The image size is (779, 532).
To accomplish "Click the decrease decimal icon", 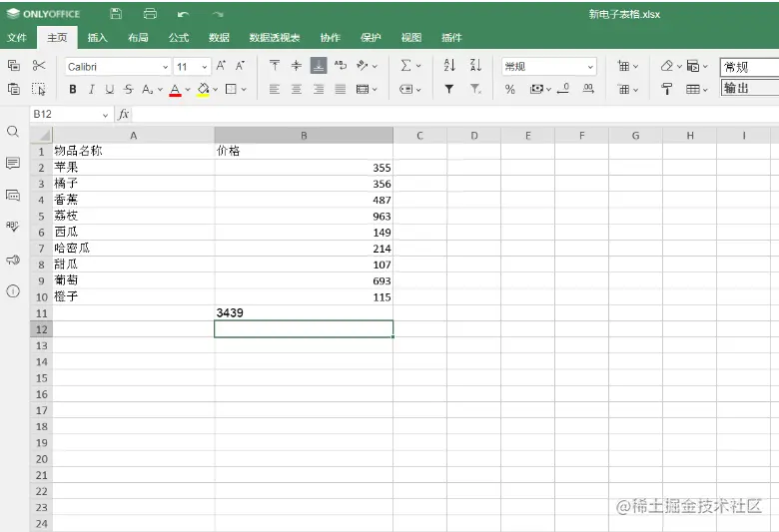I will 563,89.
